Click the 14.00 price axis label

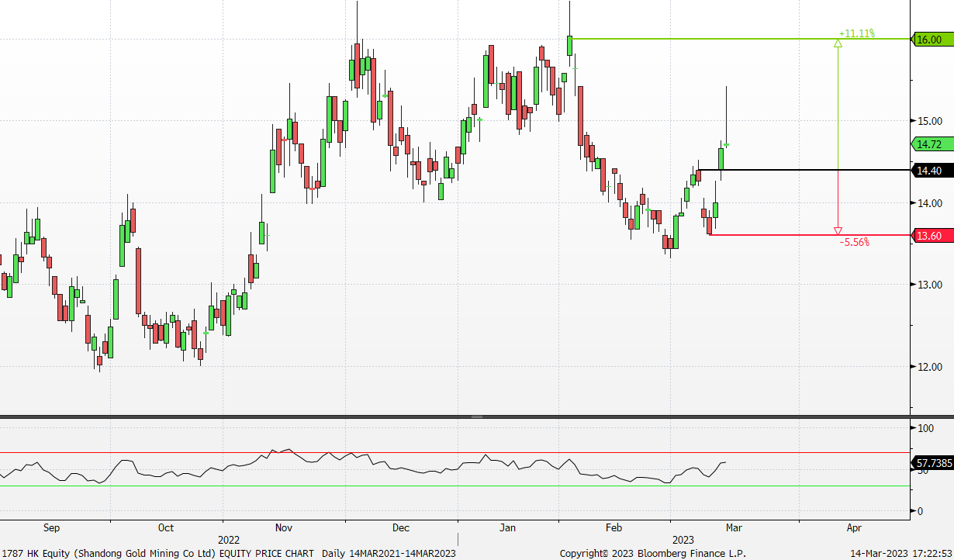(x=931, y=203)
